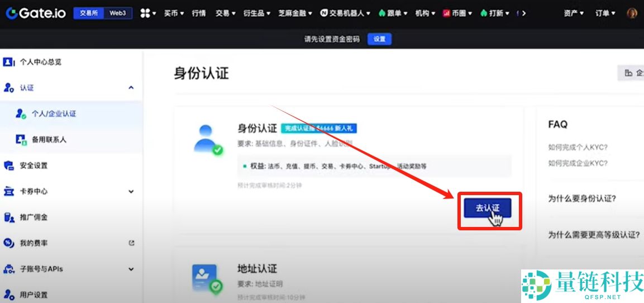Click the 去认证 button
Viewport: 644px width, 303px height.
pyautogui.click(x=488, y=208)
